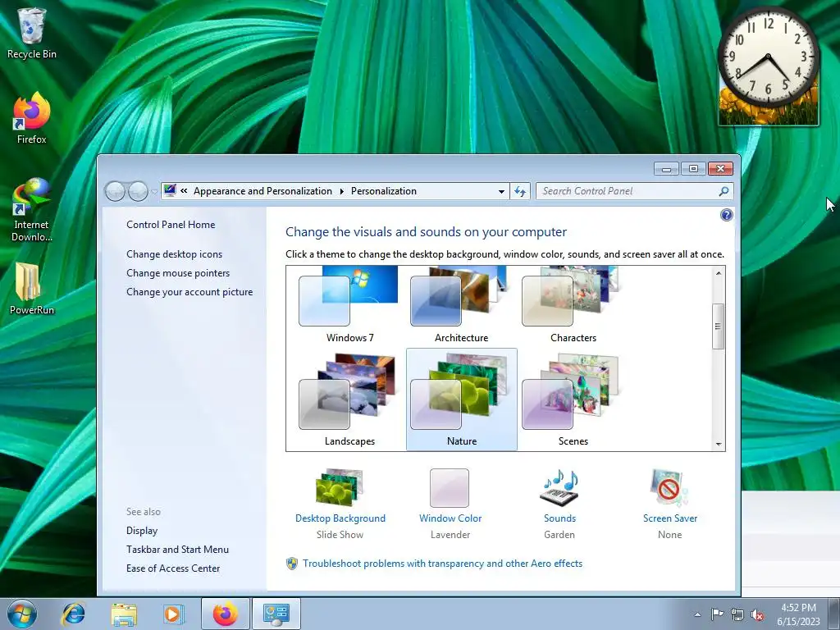Open Troubleshoot problems with transparency link
The height and width of the screenshot is (630, 840).
click(442, 564)
